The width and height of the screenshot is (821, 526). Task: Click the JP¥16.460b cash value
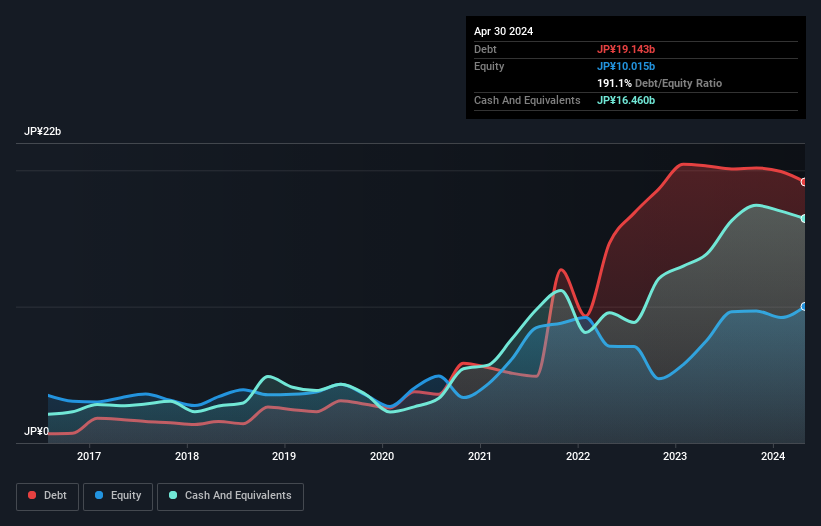click(x=626, y=100)
